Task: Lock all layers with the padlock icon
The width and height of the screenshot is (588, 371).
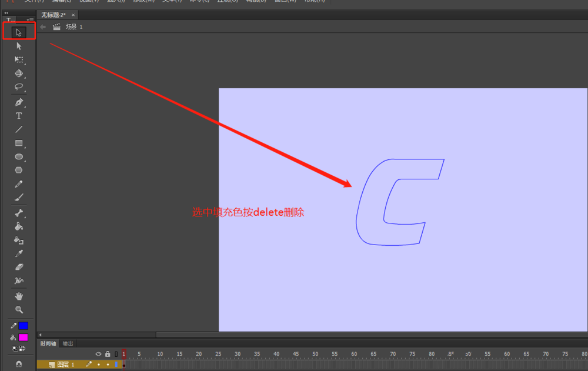Action: pyautogui.click(x=108, y=354)
